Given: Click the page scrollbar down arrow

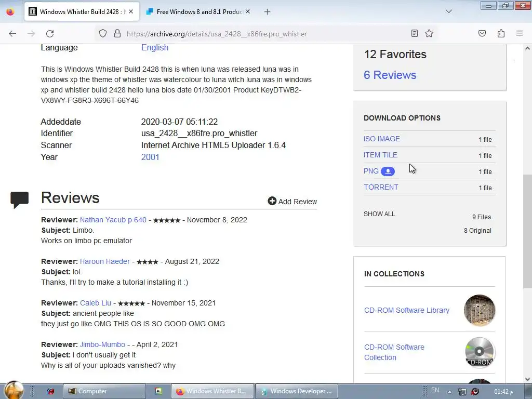Looking at the screenshot, I should coord(527,379).
